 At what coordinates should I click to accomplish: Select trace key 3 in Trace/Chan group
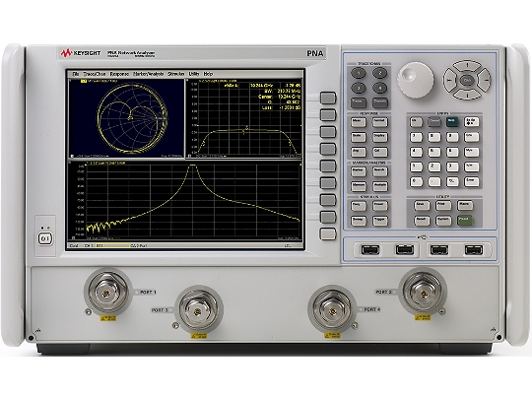[x=359, y=88]
